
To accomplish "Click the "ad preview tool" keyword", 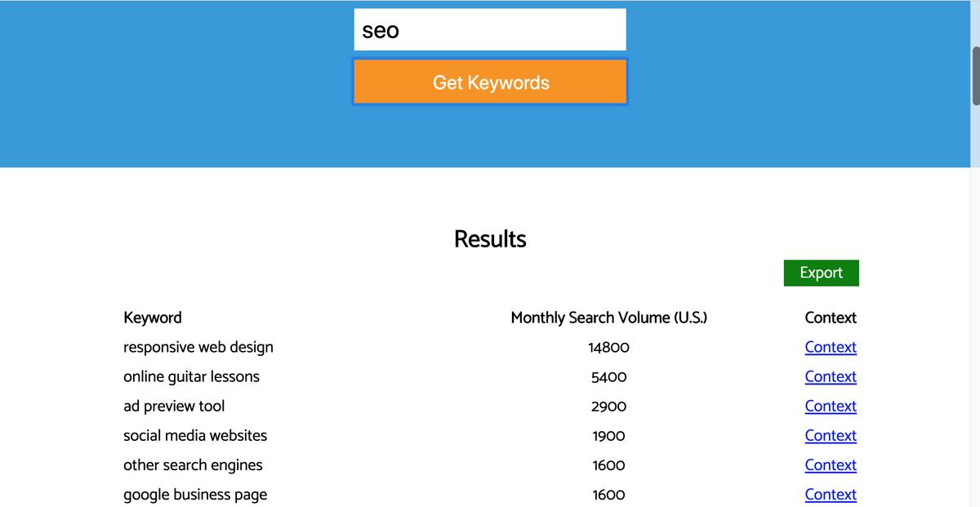I will tap(174, 406).
